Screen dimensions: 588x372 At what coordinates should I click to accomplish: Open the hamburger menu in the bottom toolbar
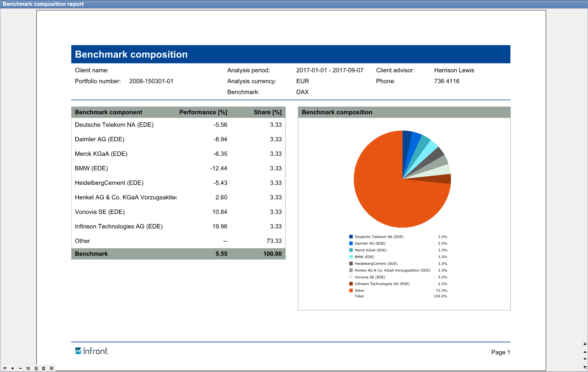pos(5,368)
